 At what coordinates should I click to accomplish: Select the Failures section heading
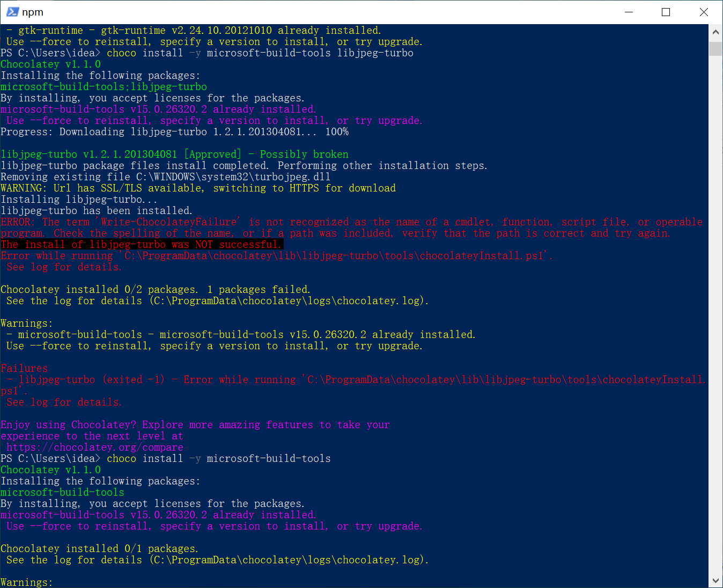(x=24, y=368)
